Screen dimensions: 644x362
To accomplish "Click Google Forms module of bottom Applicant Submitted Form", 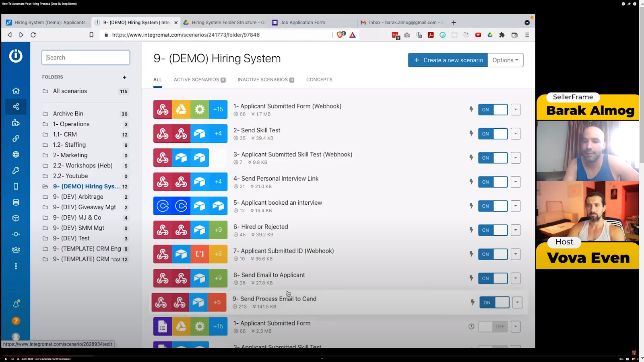I will 163,327.
